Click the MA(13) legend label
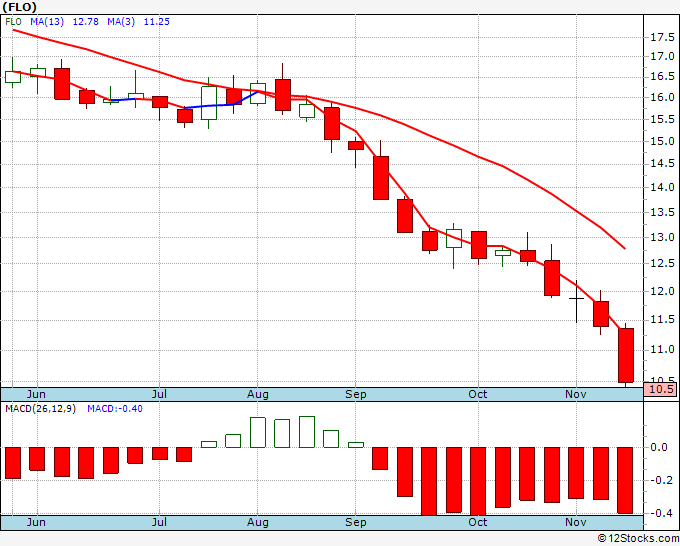This screenshot has height=546, width=680. pyautogui.click(x=47, y=22)
